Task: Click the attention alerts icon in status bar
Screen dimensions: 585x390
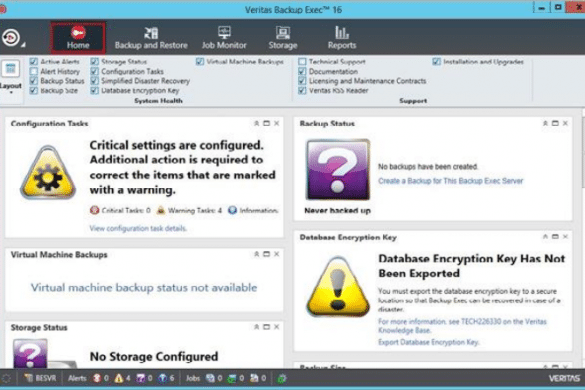Action: [x=141, y=378]
